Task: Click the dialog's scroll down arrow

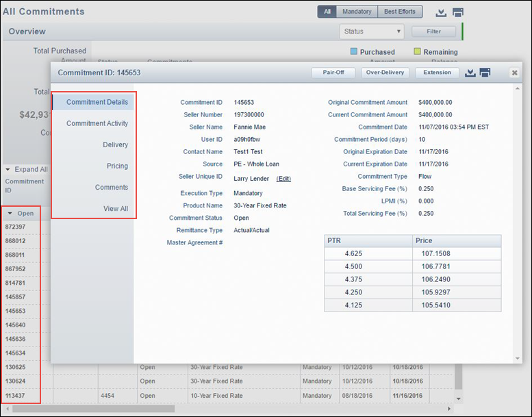Action: pyautogui.click(x=518, y=358)
